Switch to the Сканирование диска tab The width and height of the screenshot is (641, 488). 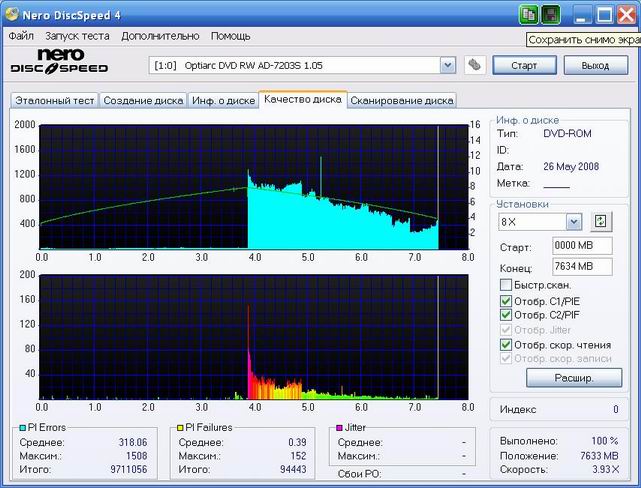[x=402, y=100]
